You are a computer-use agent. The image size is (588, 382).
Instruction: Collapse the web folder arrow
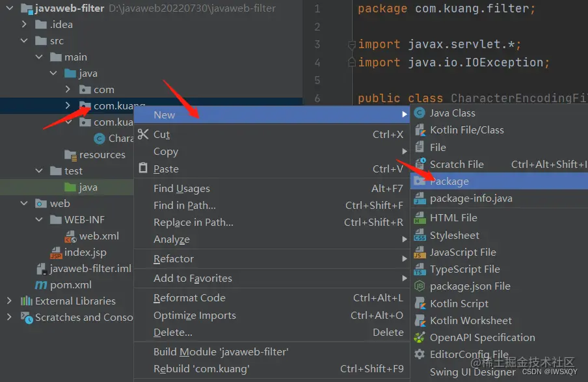point(24,204)
